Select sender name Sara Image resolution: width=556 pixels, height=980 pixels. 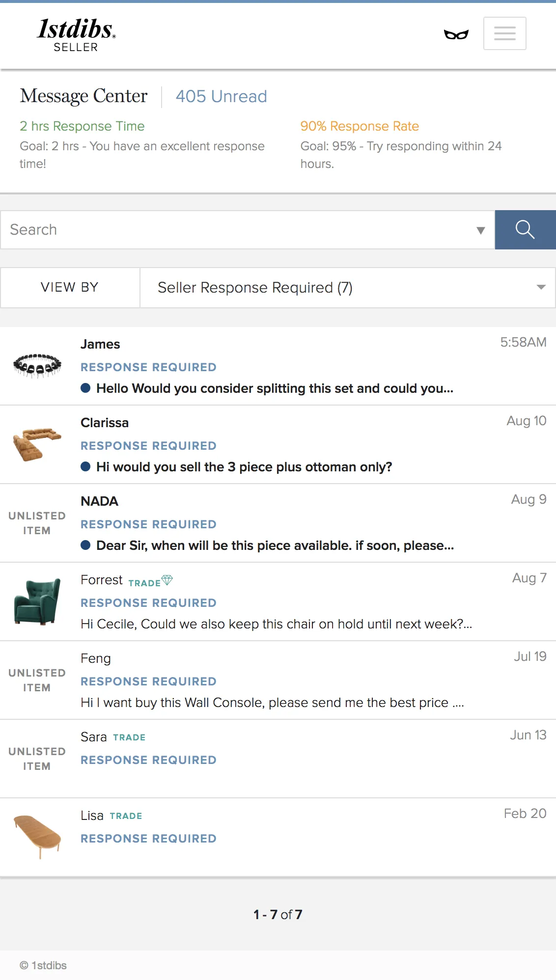[x=94, y=737]
